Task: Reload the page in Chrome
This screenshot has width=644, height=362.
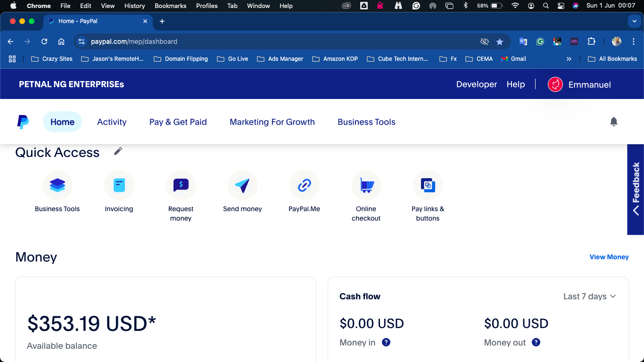Action: pos(44,41)
